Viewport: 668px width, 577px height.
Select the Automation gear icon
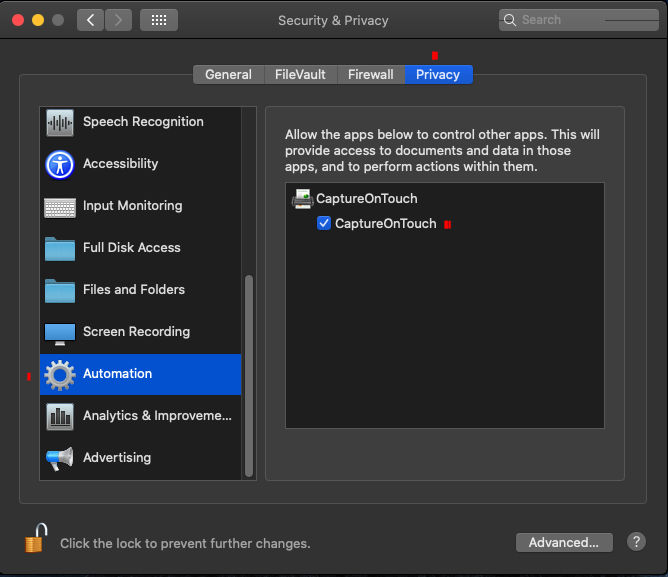[60, 374]
